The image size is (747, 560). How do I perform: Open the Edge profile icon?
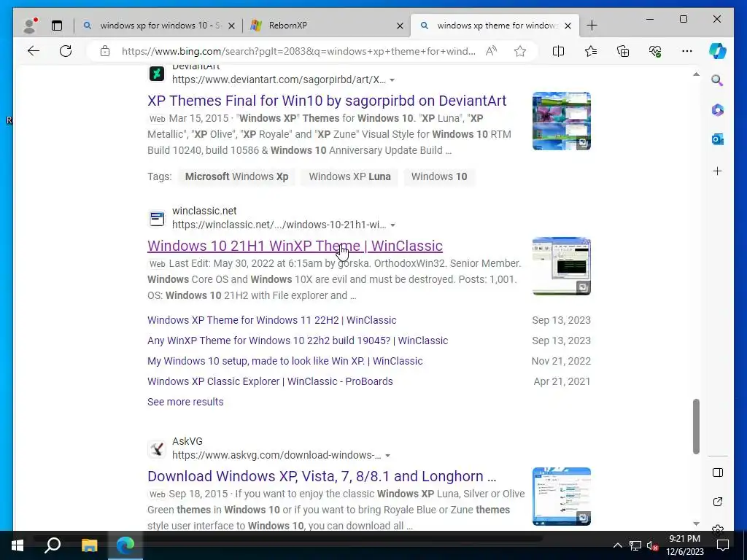(30, 26)
